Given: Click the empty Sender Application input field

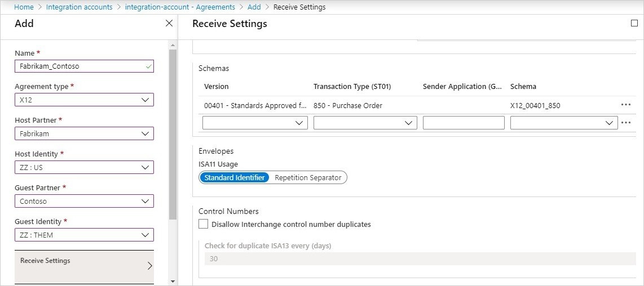Looking at the screenshot, I should (x=464, y=123).
